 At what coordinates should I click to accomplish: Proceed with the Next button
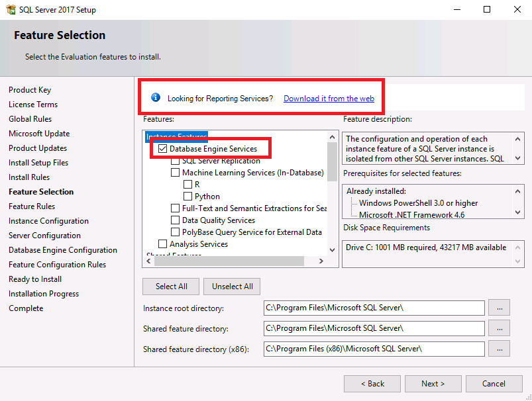433,384
